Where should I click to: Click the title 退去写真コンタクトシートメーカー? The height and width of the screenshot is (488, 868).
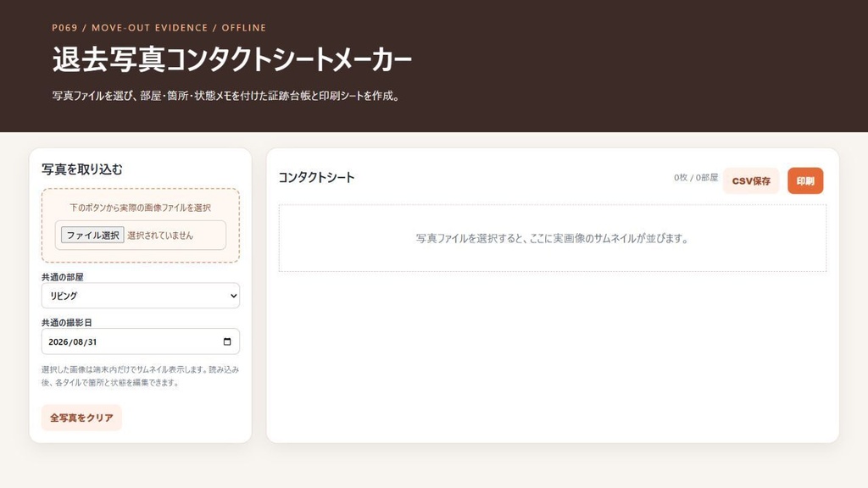232,59
